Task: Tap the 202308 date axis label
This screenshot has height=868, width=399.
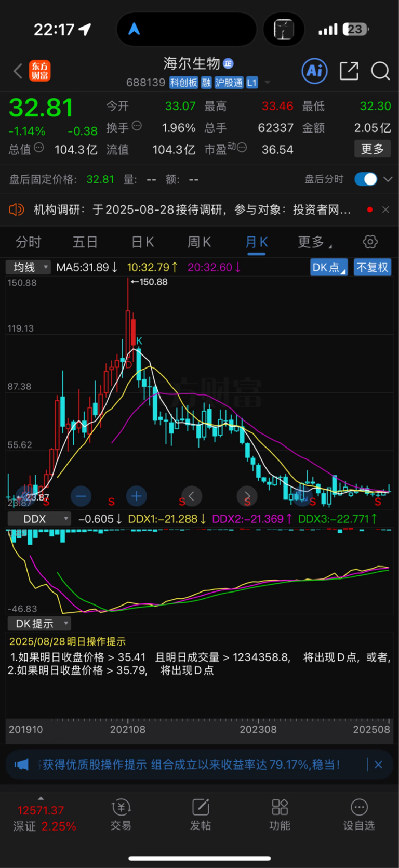Action: 258,729
